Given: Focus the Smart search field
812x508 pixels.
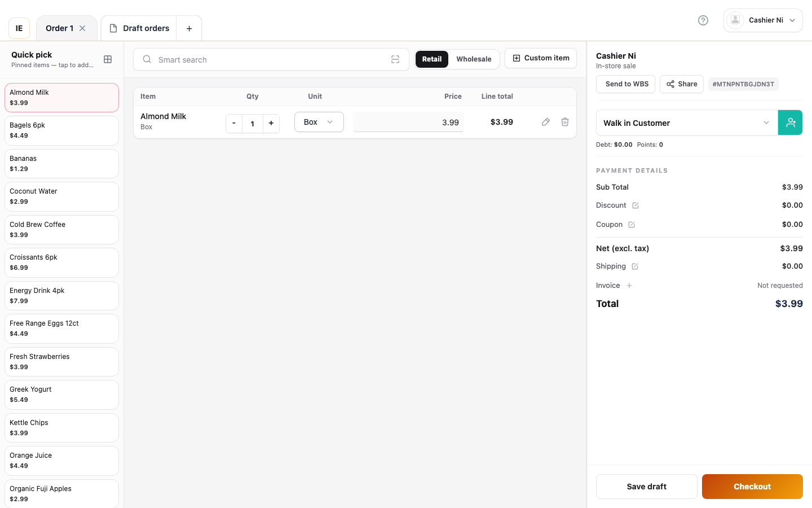Looking at the screenshot, I should pos(271,59).
